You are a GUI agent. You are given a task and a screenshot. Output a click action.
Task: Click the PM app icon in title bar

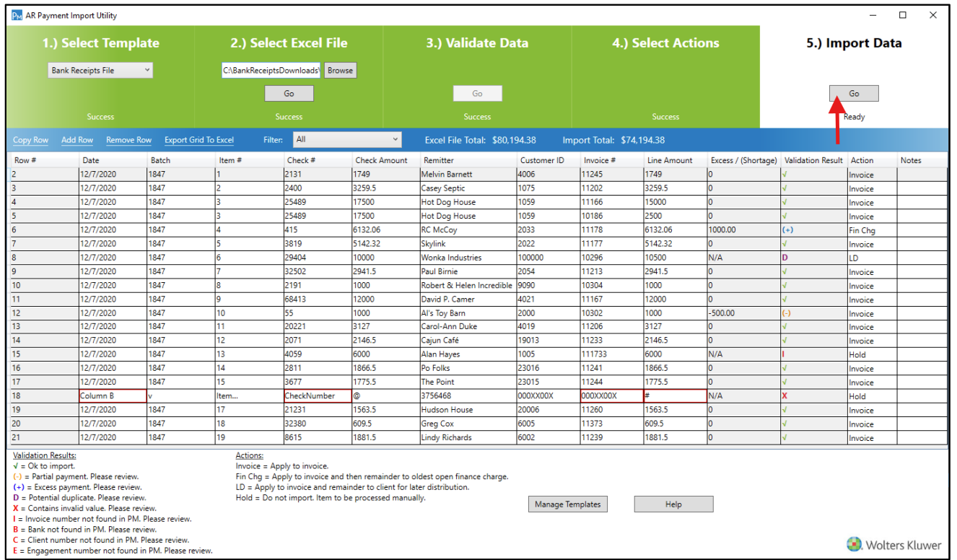pos(17,15)
